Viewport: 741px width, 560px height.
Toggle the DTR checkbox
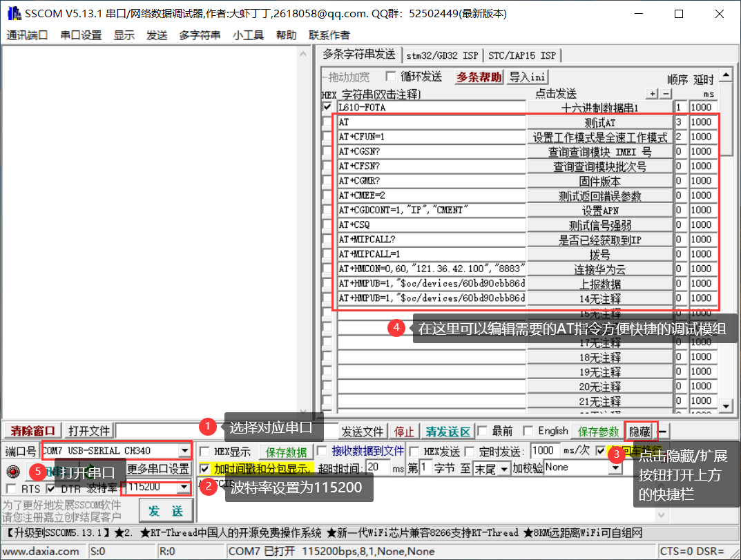pos(51,489)
